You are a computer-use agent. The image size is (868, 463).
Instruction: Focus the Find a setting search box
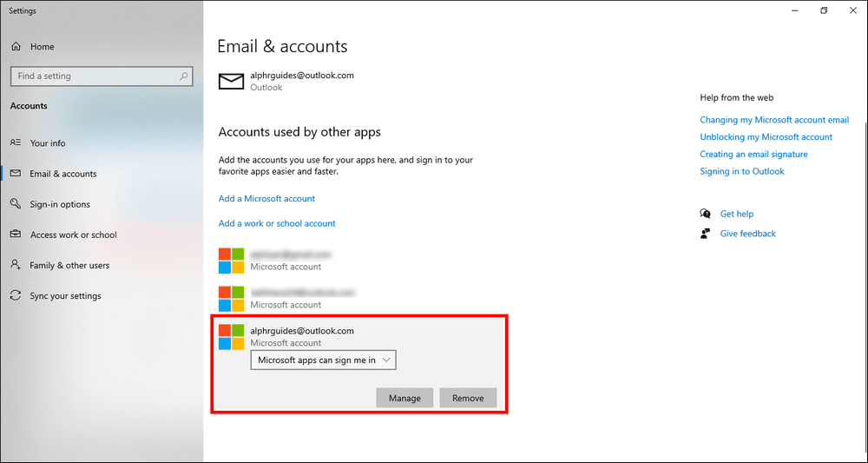102,76
